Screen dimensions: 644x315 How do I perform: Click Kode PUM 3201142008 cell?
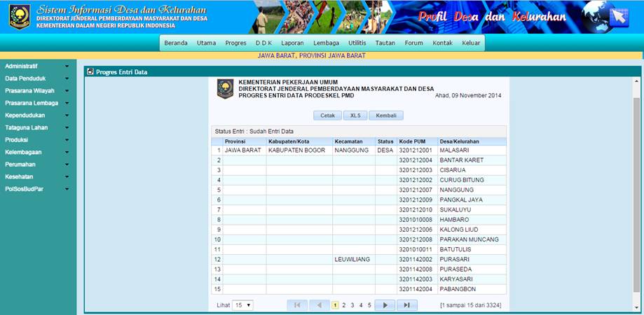[x=417, y=269]
